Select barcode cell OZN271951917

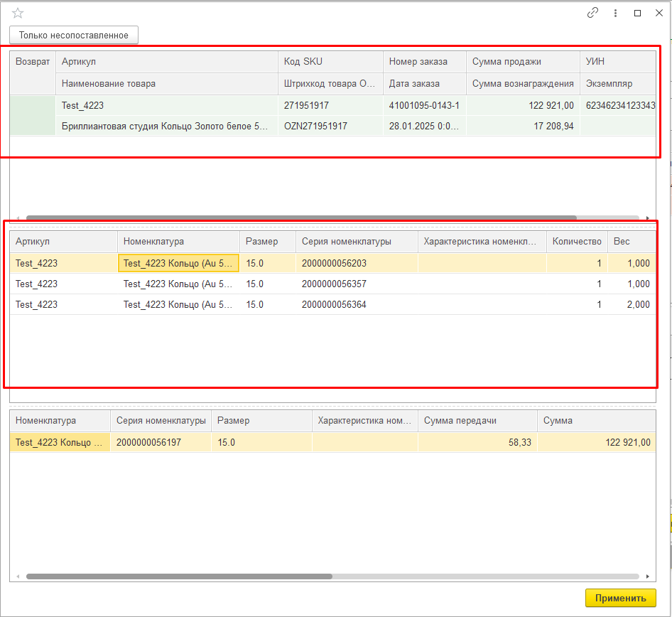(x=330, y=126)
